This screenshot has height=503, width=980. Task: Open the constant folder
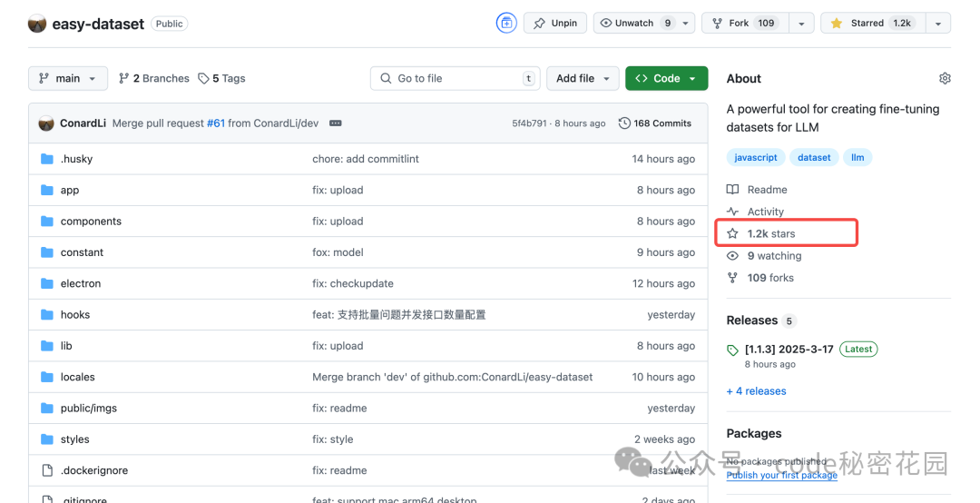tap(82, 252)
